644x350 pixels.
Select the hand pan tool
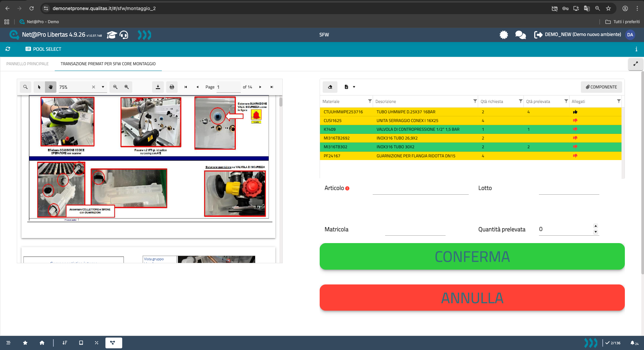coord(51,87)
